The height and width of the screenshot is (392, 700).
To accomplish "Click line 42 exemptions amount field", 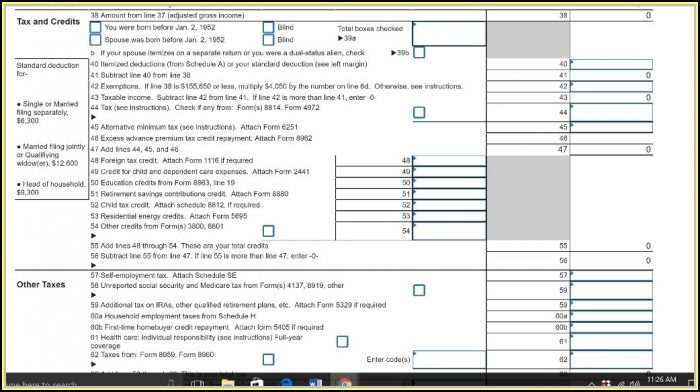I will [611, 87].
